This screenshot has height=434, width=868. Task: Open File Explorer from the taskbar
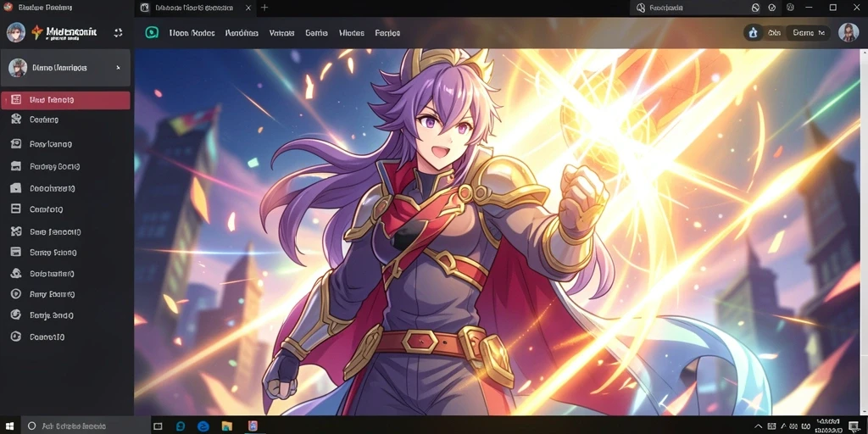(x=227, y=426)
